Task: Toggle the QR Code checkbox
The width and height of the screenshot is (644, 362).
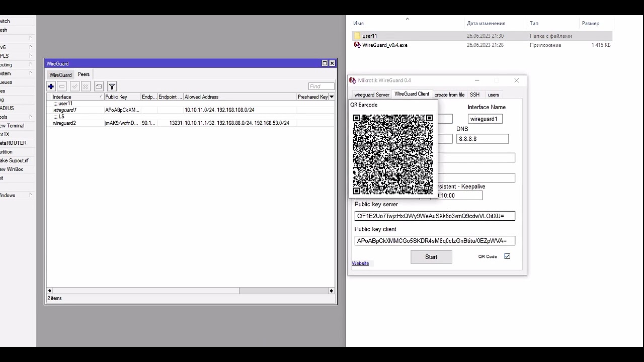Action: pyautogui.click(x=507, y=256)
